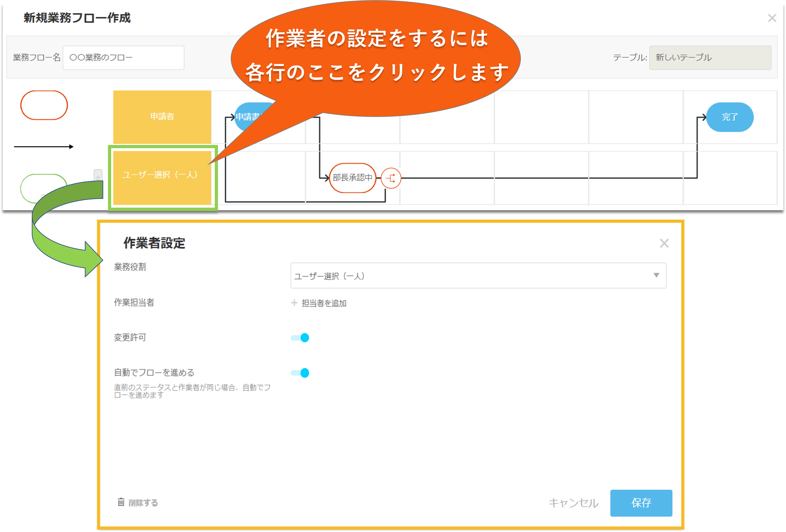Click the 変更許可 label

point(130,337)
